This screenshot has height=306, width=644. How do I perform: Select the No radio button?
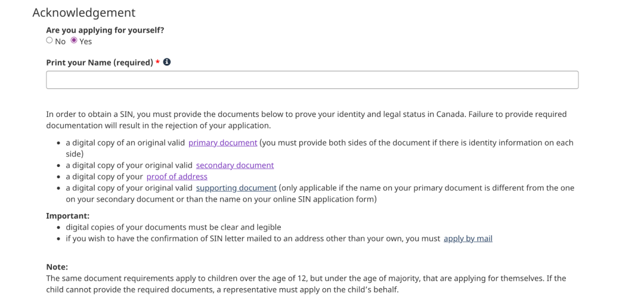tap(49, 41)
